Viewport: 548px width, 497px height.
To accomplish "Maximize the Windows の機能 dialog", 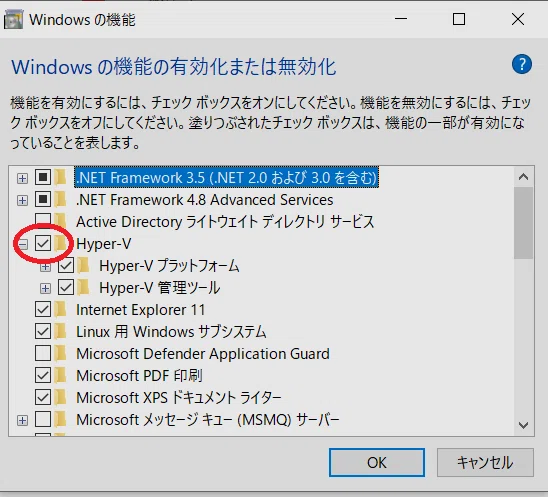I will point(459,19).
